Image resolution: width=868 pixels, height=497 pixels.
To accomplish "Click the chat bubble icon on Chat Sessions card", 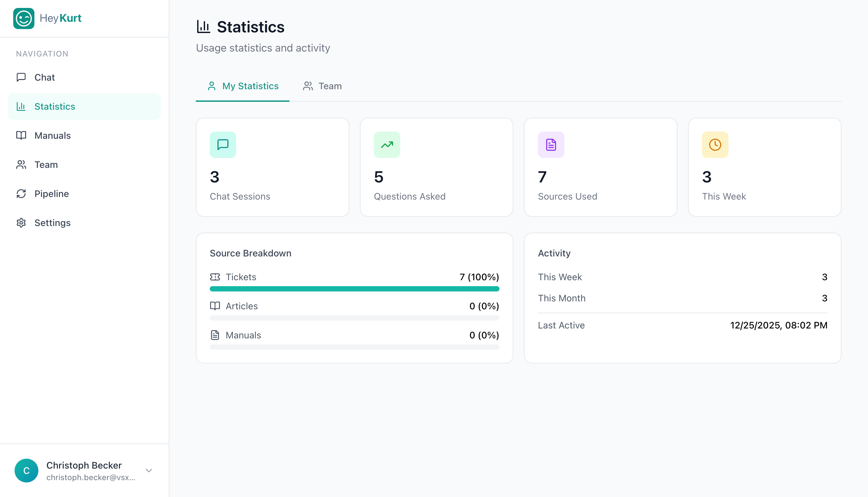I will [222, 145].
